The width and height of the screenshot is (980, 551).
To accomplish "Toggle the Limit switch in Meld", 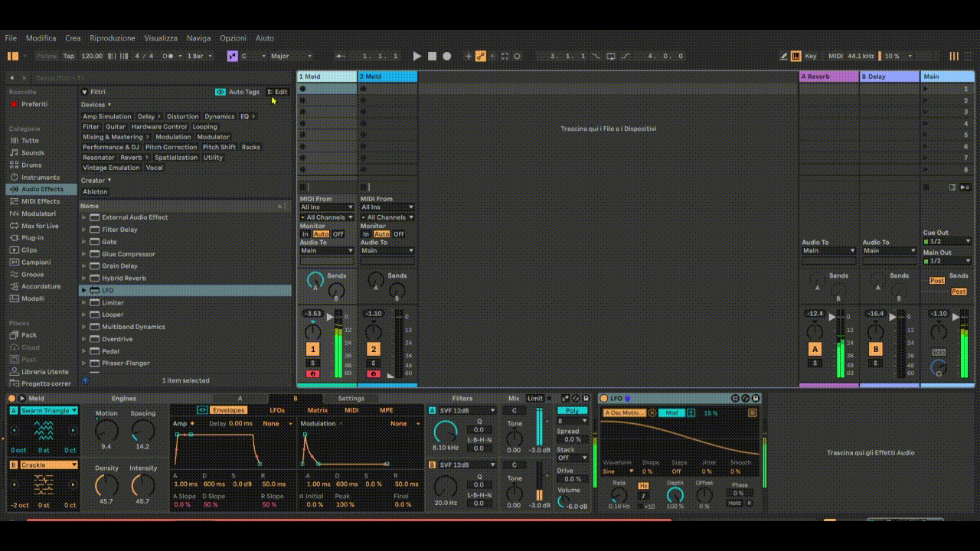I will click(x=535, y=398).
